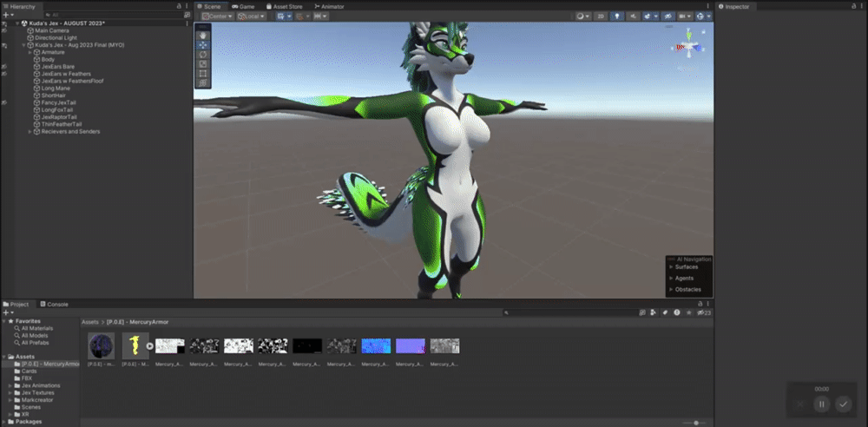Image resolution: width=868 pixels, height=427 pixels.
Task: Select the Long Mane object
Action: (56, 88)
